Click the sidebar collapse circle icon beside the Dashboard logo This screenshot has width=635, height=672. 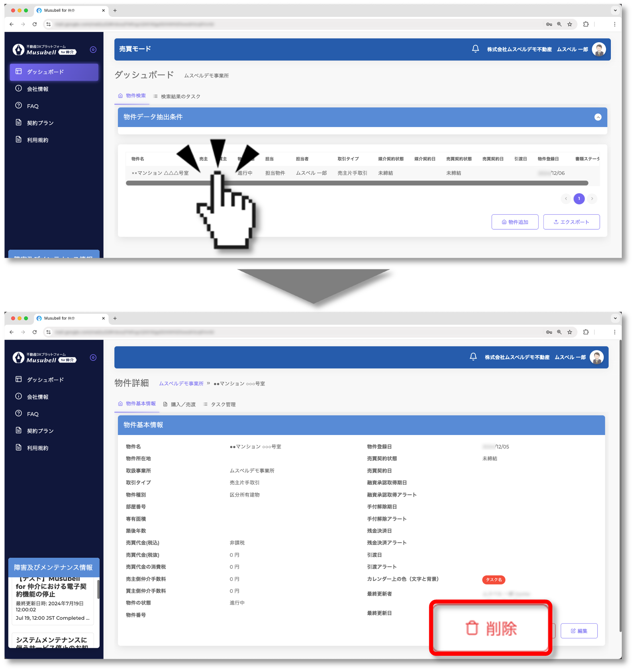pos(93,50)
